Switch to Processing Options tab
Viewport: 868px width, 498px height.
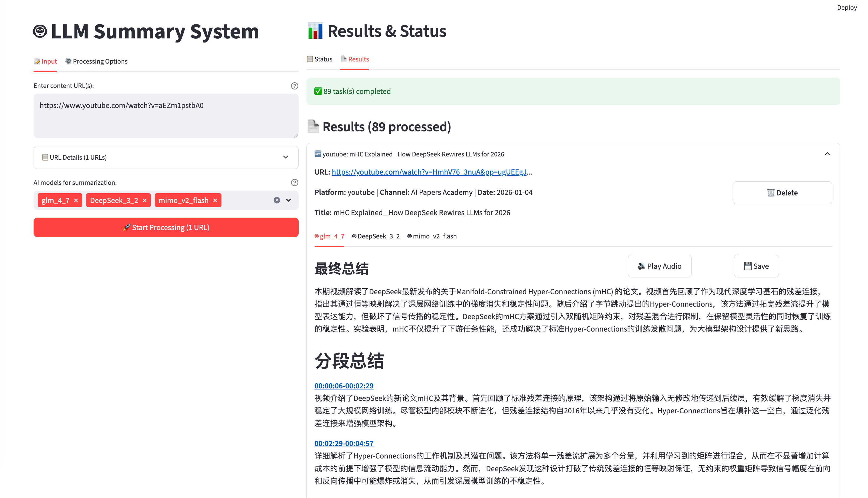(96, 61)
